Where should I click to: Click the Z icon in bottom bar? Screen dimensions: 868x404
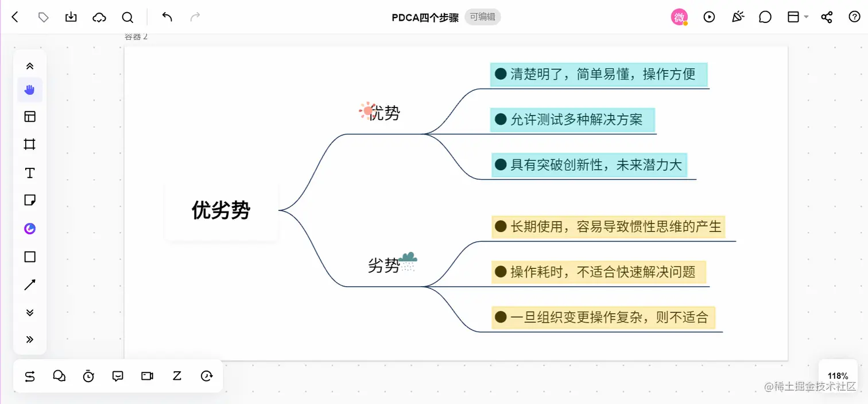point(177,376)
